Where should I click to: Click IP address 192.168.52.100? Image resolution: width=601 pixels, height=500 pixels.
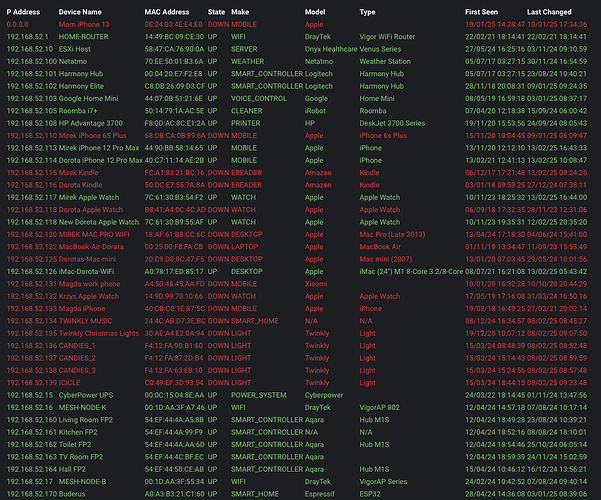click(32, 61)
